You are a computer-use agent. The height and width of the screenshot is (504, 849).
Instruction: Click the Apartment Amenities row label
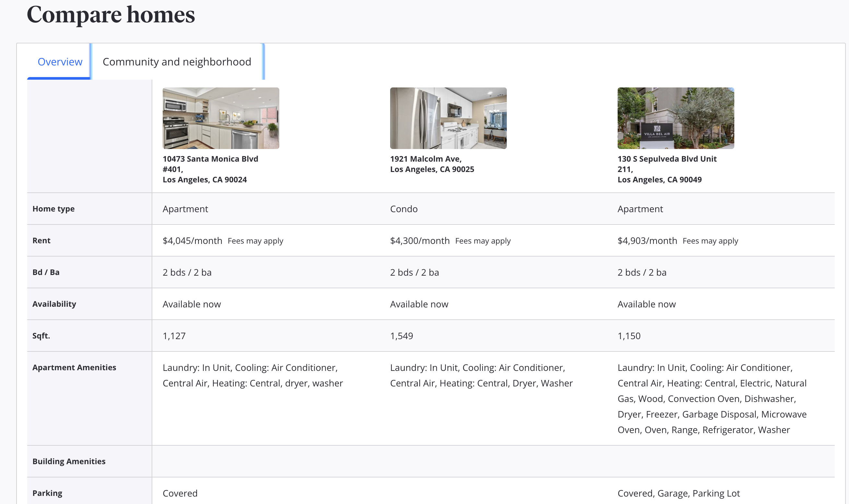(x=74, y=367)
